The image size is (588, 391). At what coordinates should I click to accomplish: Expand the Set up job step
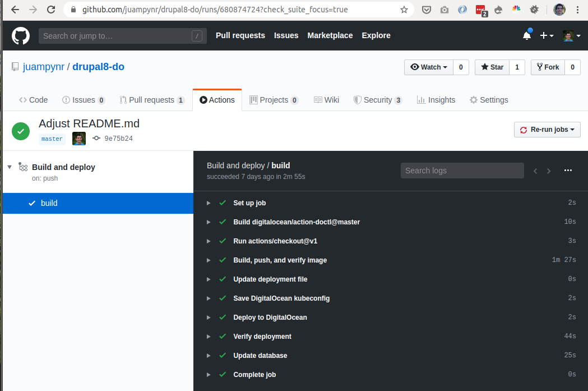391,203
